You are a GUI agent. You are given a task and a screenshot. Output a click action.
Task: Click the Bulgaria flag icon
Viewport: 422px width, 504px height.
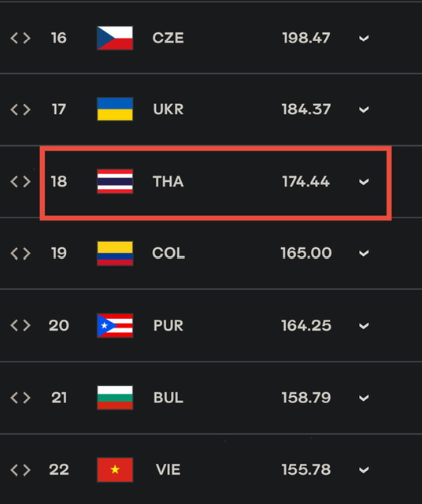coord(115,398)
